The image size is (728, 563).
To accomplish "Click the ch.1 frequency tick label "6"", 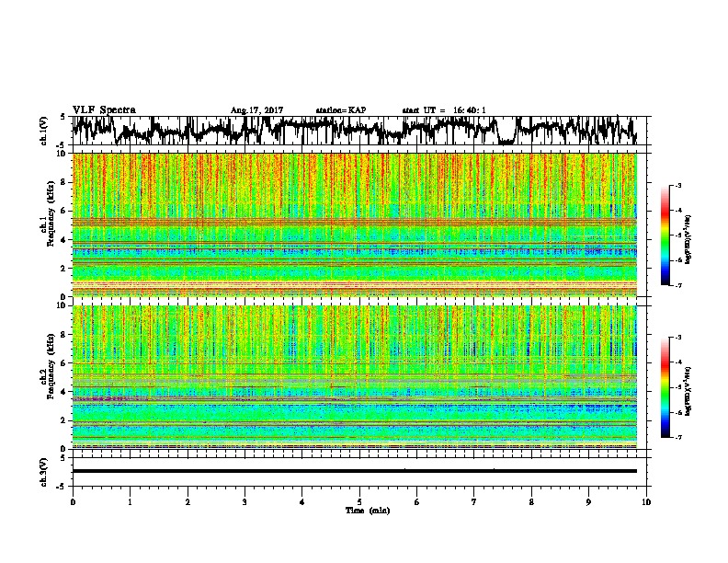I will click(x=65, y=211).
